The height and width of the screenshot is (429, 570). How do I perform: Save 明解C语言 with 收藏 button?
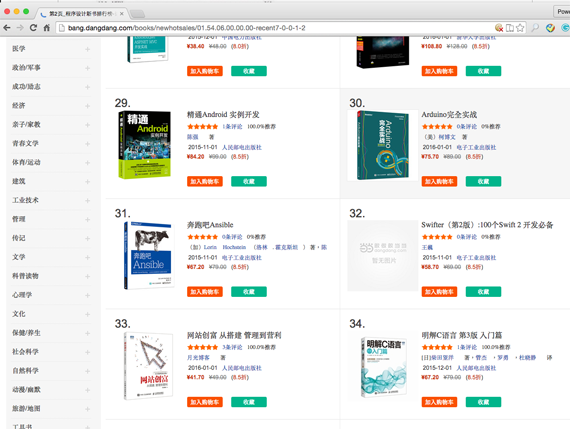(483, 402)
